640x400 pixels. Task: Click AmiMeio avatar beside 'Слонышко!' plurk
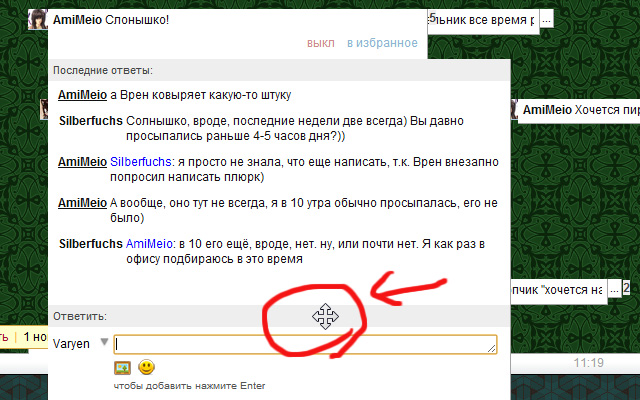(38, 19)
